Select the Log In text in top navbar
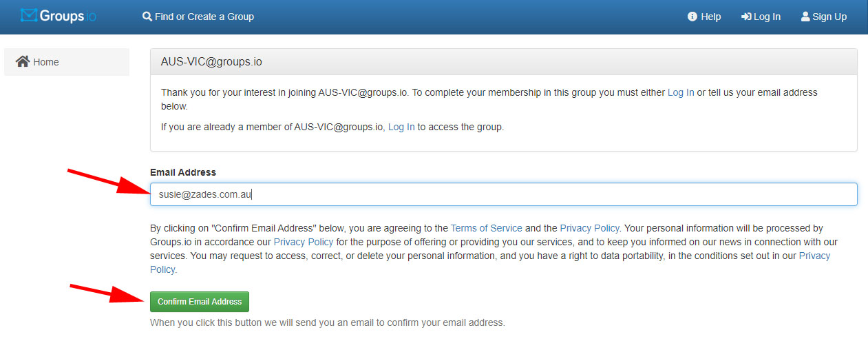This screenshot has height=350, width=868. click(x=767, y=17)
